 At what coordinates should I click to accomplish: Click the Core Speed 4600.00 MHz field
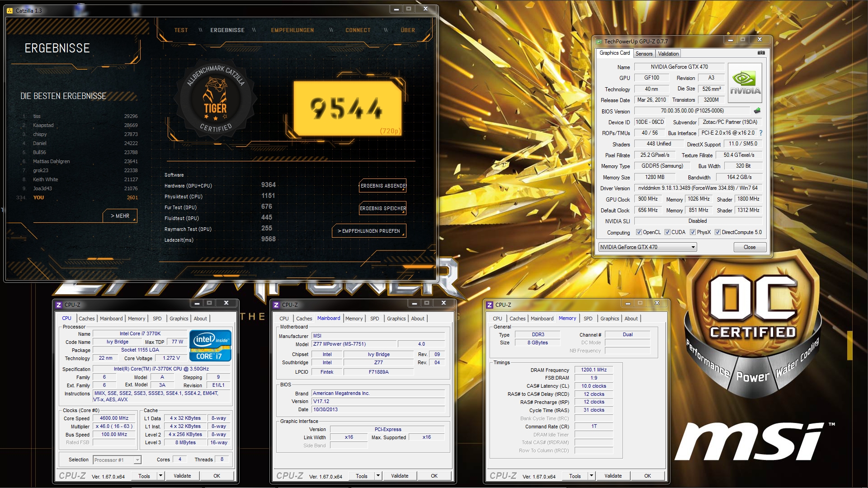114,418
